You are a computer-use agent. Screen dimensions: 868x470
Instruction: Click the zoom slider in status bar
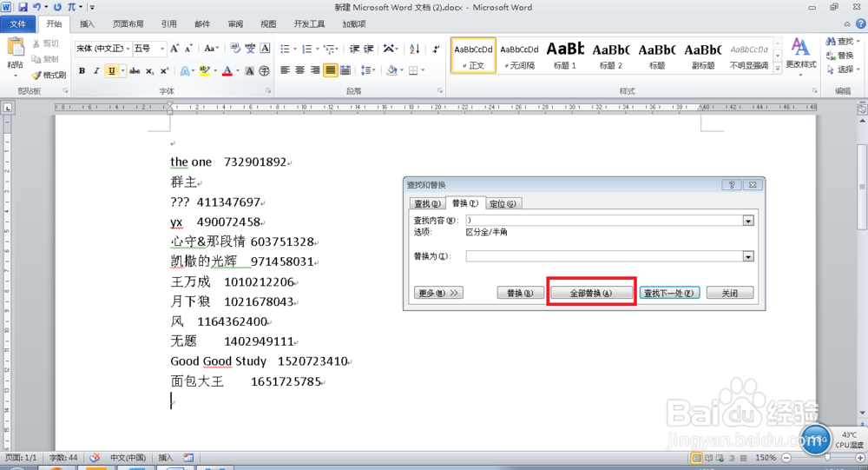[x=827, y=458]
